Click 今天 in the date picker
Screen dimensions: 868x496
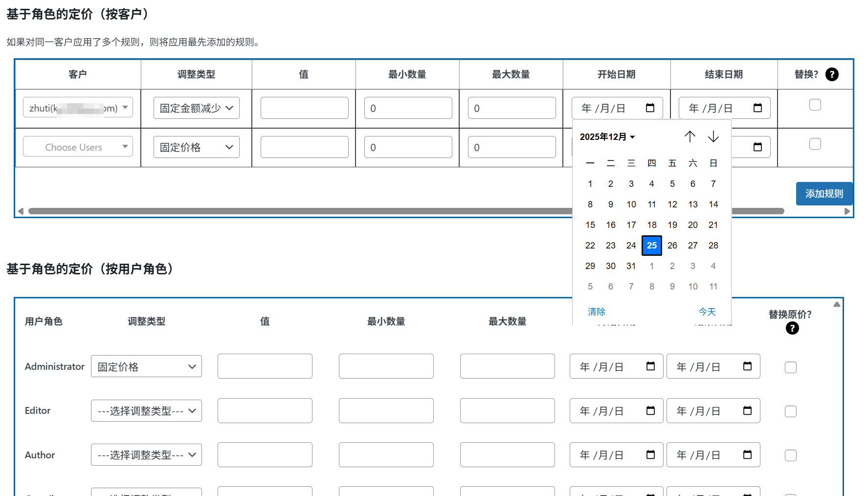707,312
